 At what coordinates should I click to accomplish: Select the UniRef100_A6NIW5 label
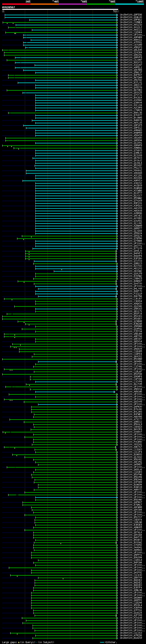coord(131,392)
